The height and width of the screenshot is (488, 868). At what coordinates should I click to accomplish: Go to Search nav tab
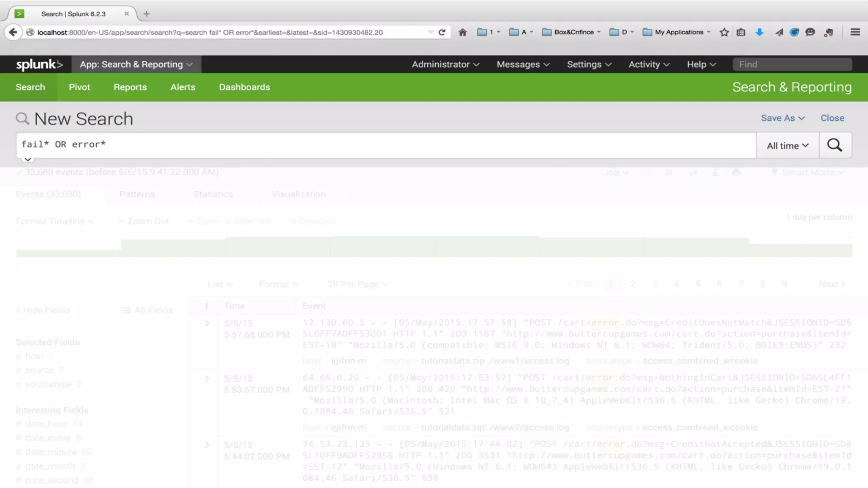(x=30, y=87)
